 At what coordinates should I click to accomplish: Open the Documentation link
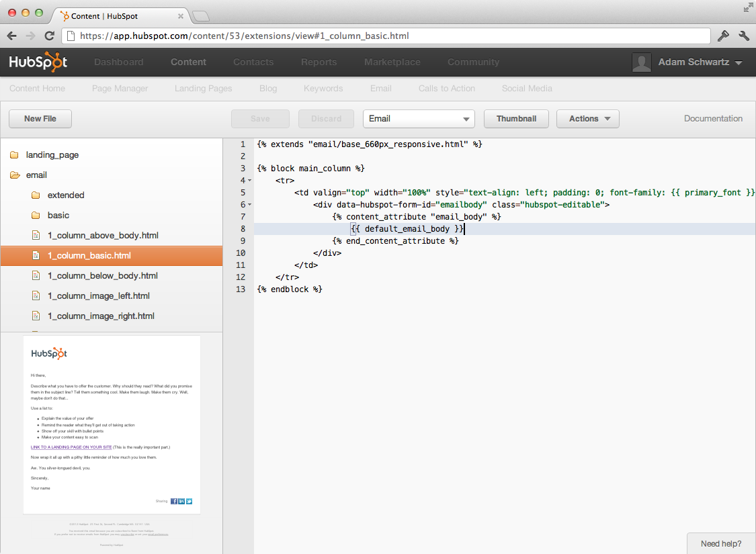coord(713,118)
